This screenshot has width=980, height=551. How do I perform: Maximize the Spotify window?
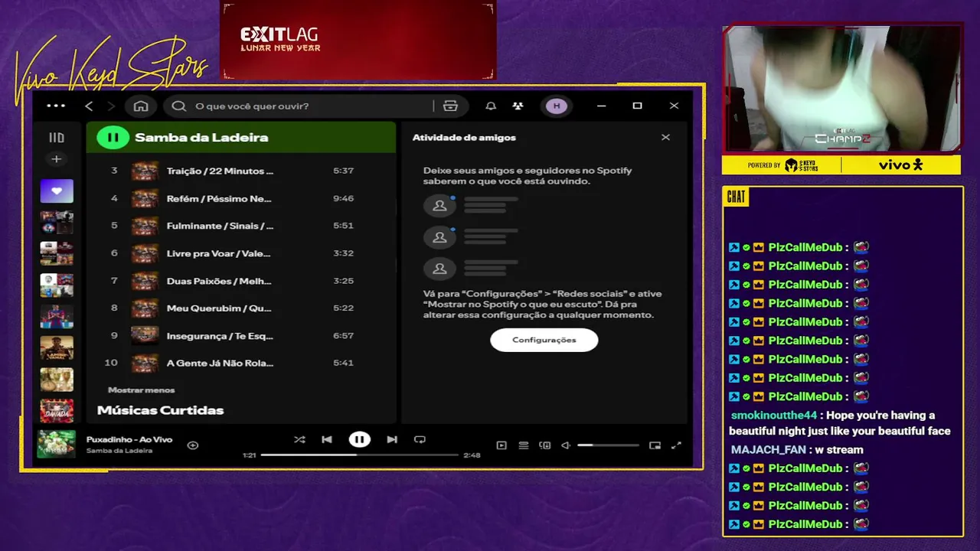click(637, 106)
